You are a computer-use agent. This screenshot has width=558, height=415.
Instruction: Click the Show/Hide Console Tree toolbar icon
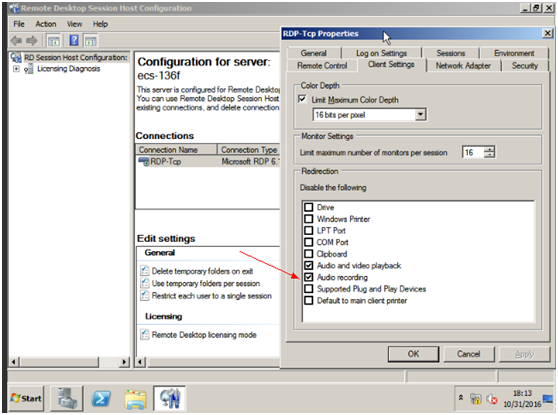[54, 41]
